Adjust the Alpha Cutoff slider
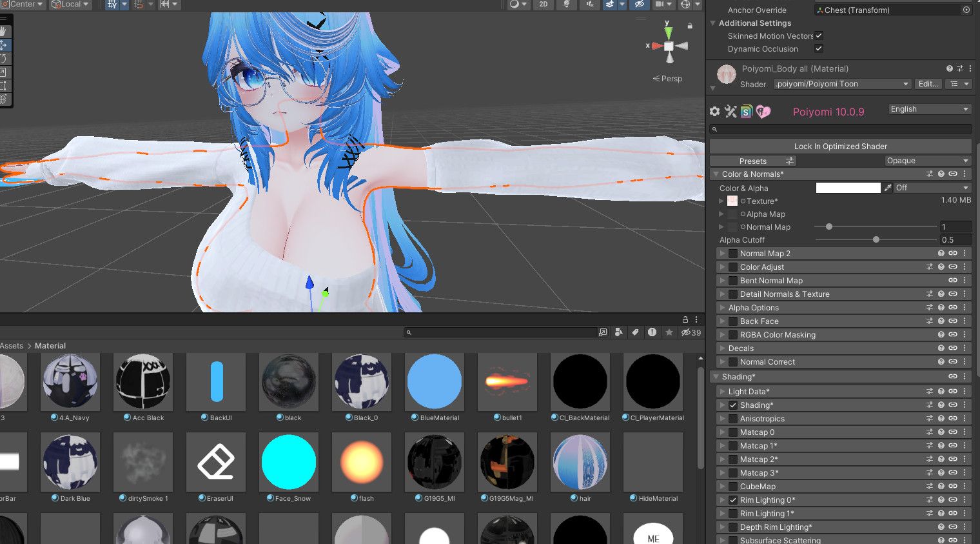The width and height of the screenshot is (980, 544). pos(876,240)
